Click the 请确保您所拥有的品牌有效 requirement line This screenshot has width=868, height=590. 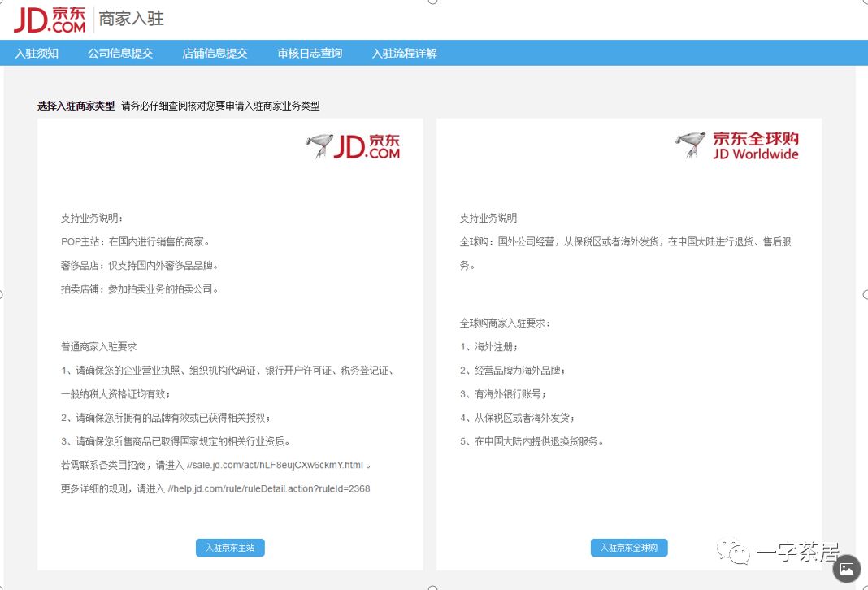tap(166, 418)
